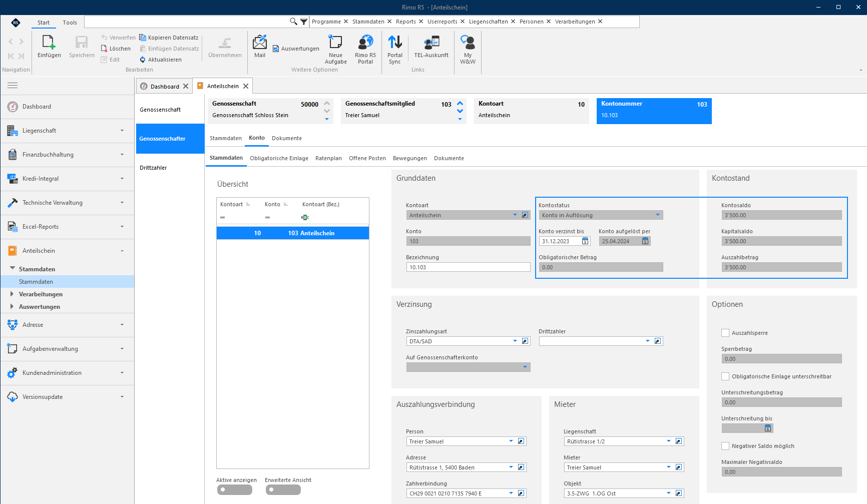The width and height of the screenshot is (867, 504).
Task: Click the Einfügen toolbar icon
Action: click(49, 47)
